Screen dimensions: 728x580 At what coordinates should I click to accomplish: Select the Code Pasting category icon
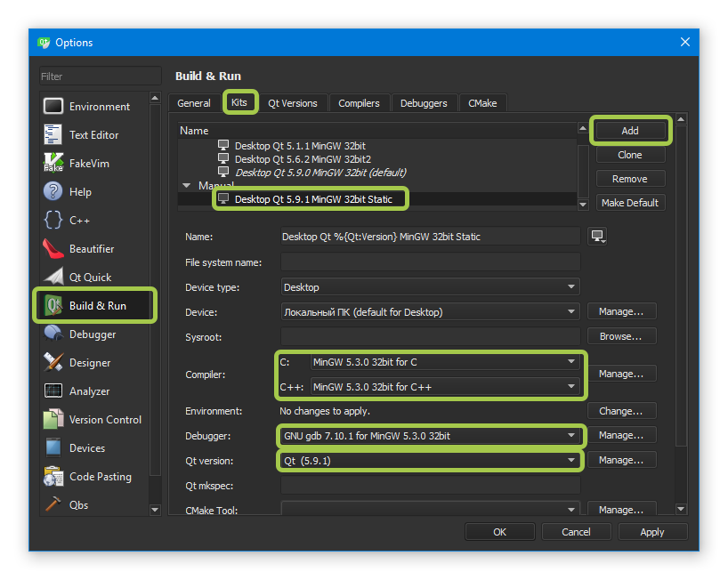click(x=53, y=477)
